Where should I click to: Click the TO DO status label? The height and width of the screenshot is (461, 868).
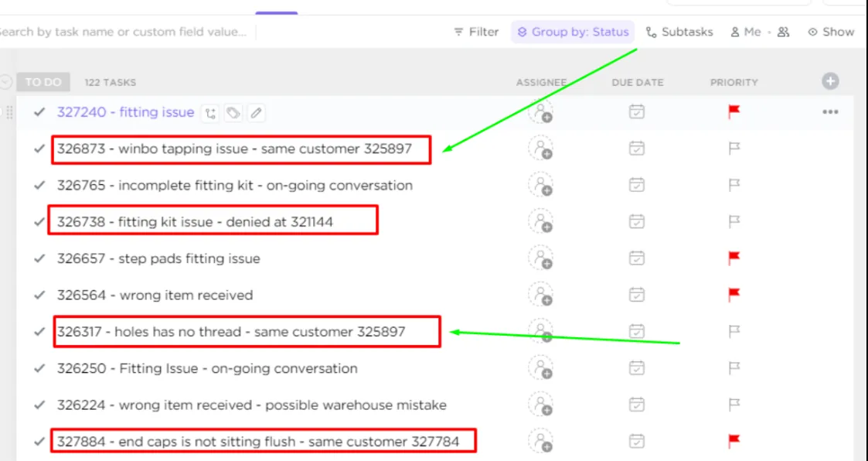tap(43, 82)
